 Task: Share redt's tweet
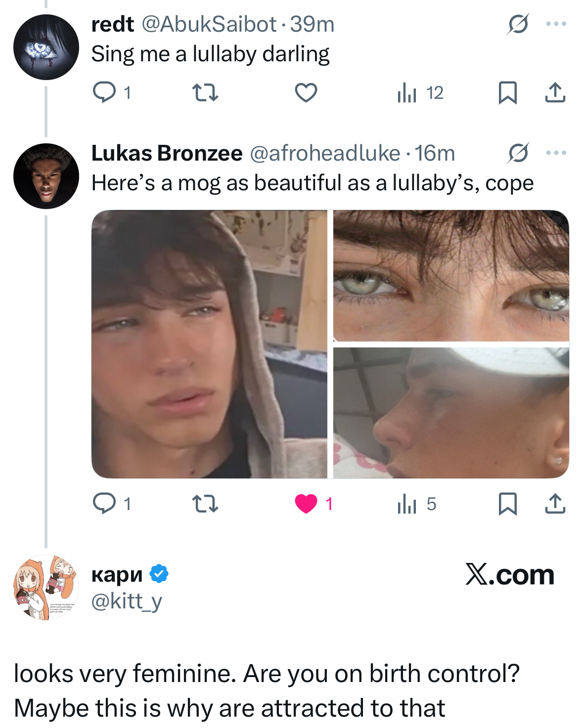[x=555, y=92]
